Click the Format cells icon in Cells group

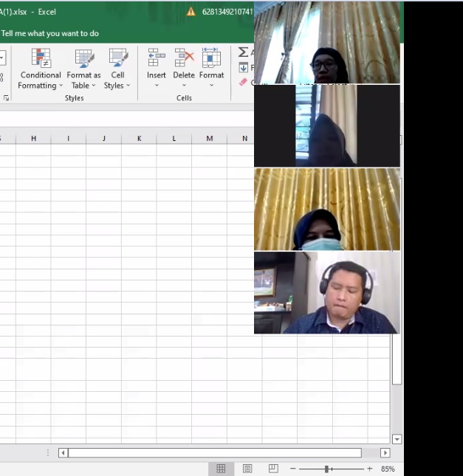[x=211, y=58]
